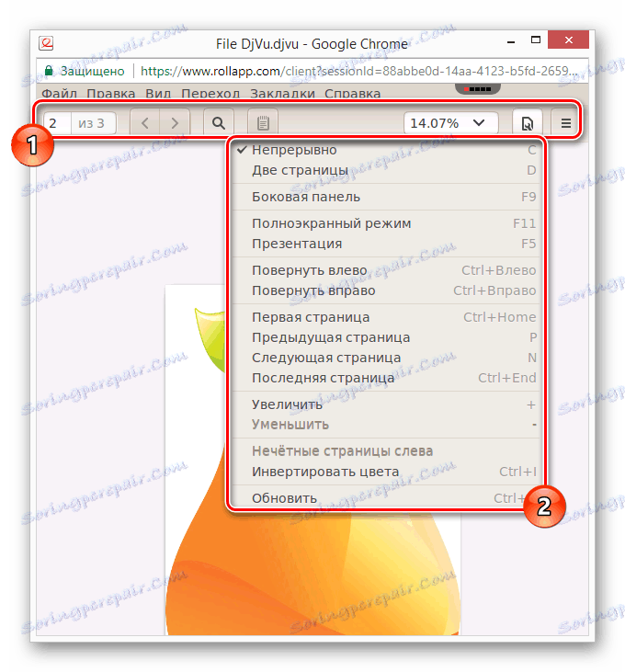Click the green secure padlock icon
The height and width of the screenshot is (672, 625).
[x=49, y=70]
